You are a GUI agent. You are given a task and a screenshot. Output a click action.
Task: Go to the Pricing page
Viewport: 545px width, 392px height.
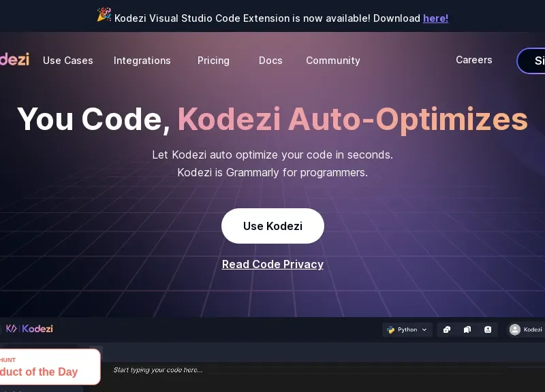[x=213, y=61]
